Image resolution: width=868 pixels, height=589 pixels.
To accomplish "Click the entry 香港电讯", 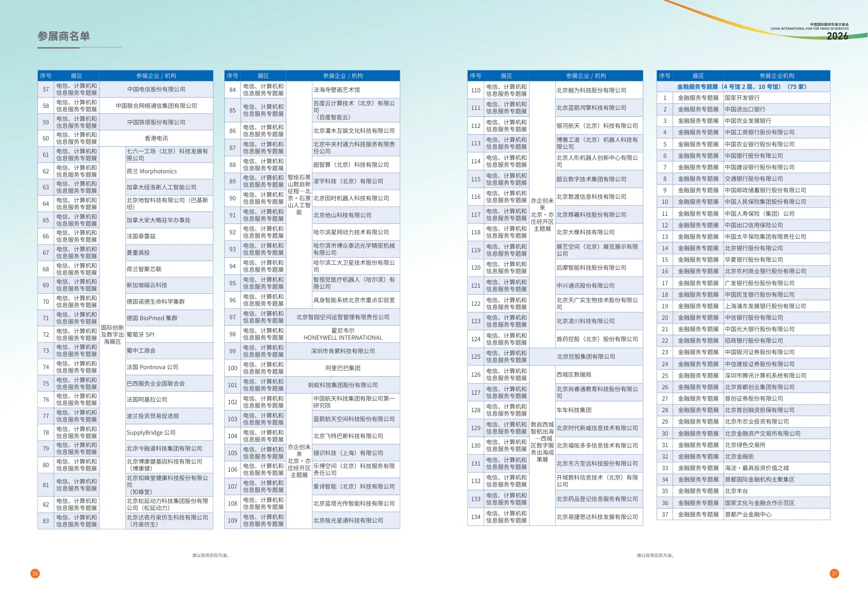I will (x=156, y=138).
